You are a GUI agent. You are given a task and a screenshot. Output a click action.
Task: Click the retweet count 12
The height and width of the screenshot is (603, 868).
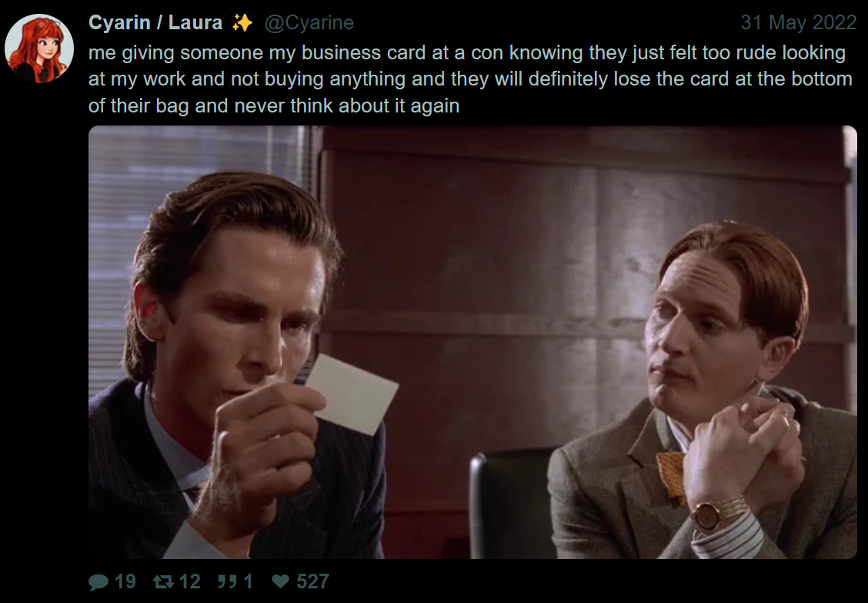tap(189, 581)
